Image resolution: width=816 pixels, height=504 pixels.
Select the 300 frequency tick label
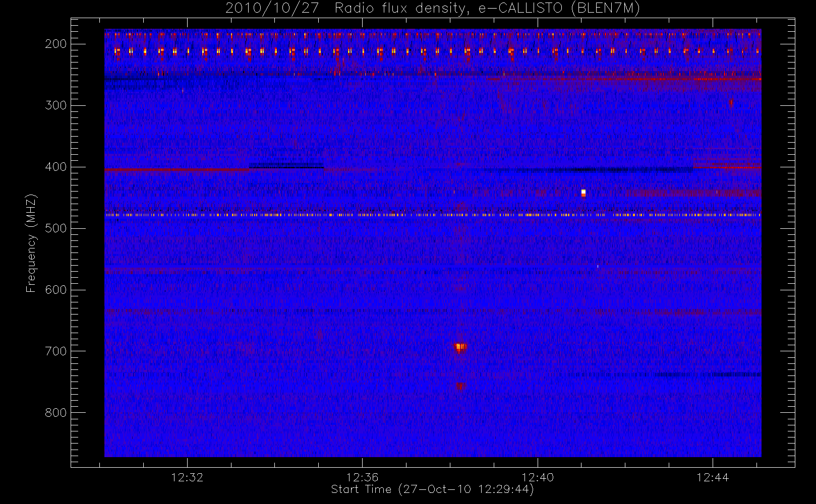56,105
